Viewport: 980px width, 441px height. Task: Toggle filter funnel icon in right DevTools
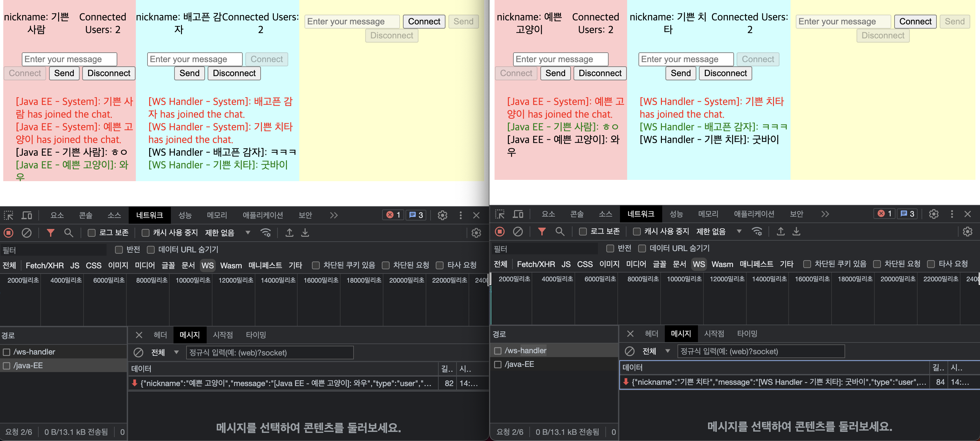click(x=542, y=232)
